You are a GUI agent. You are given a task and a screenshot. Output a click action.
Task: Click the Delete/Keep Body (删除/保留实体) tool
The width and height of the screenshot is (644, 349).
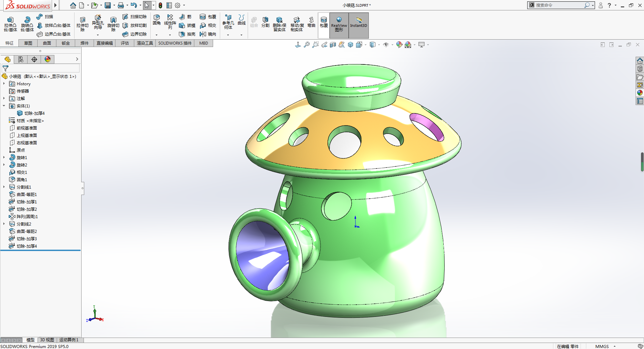click(x=280, y=24)
